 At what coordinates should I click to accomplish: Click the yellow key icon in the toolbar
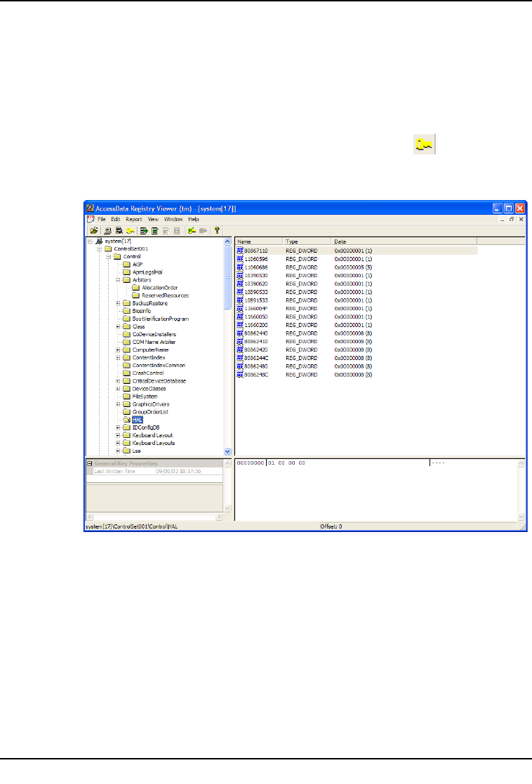tap(130, 230)
